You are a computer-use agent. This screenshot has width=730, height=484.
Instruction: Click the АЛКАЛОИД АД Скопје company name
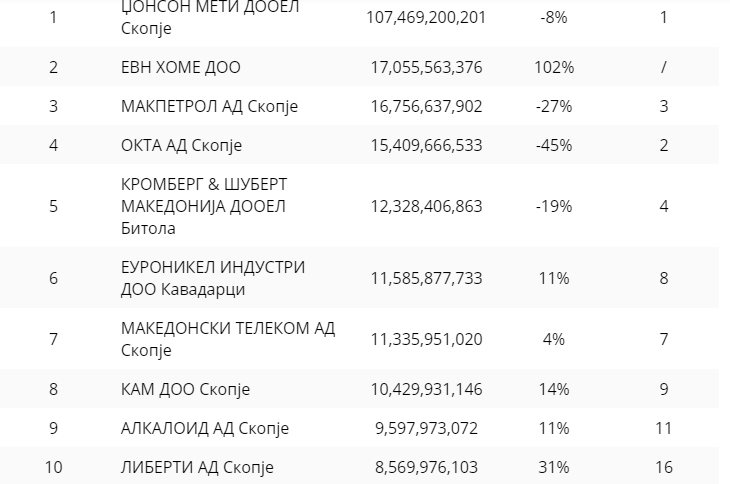tap(204, 428)
